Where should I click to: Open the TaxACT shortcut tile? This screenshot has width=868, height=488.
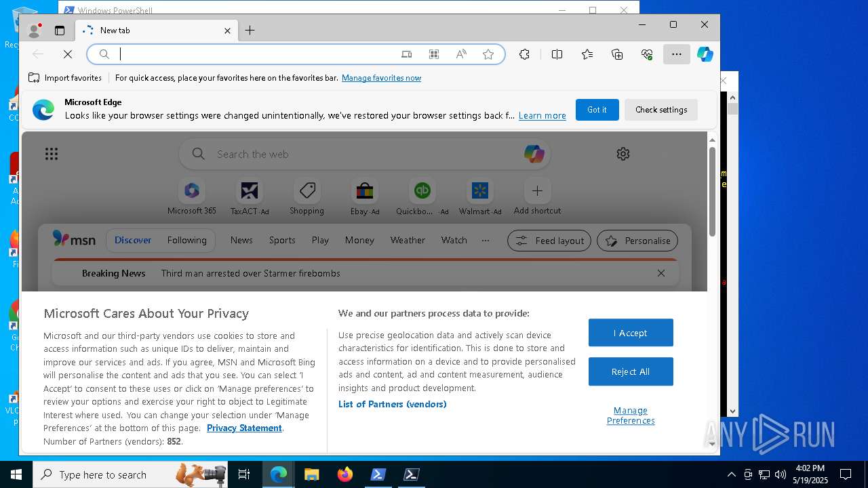250,197
